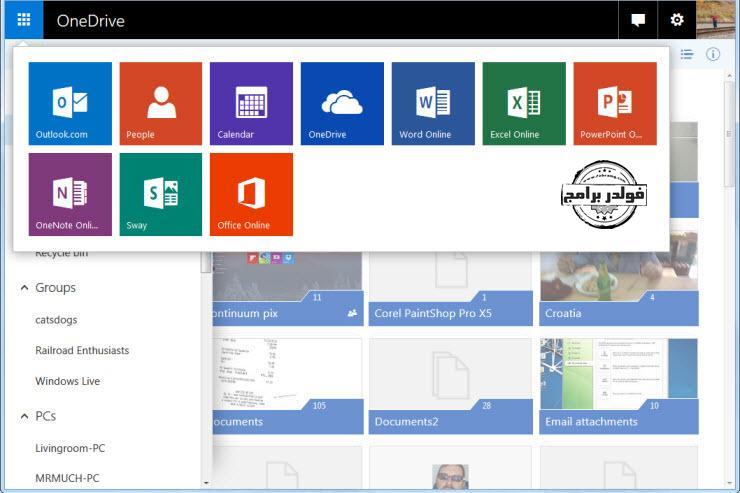Open the Windows Live group
This screenshot has height=493, width=740.
point(67,381)
